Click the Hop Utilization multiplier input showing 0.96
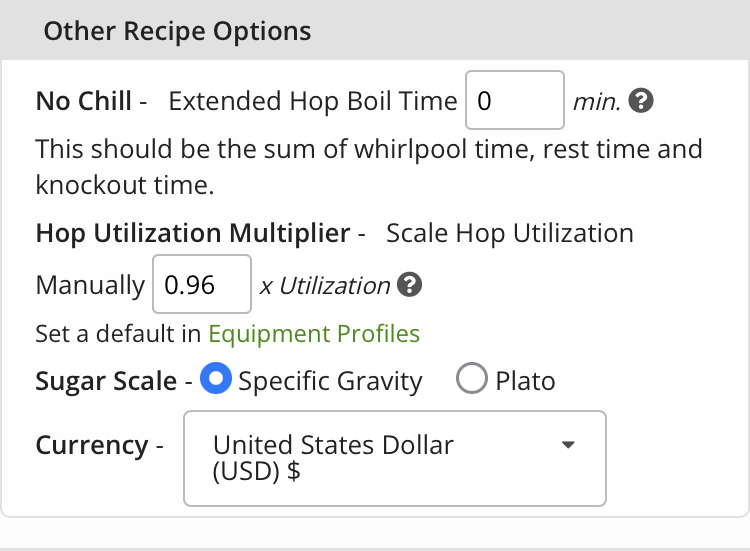 [x=201, y=285]
